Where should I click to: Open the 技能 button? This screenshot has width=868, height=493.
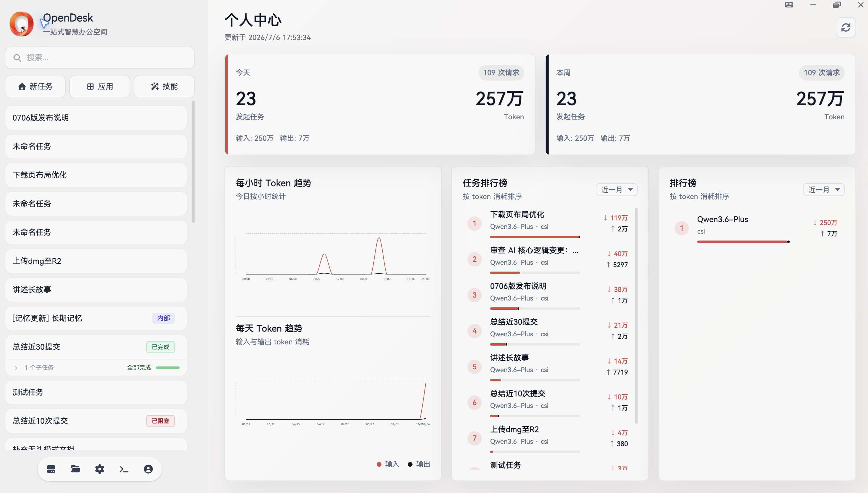164,86
